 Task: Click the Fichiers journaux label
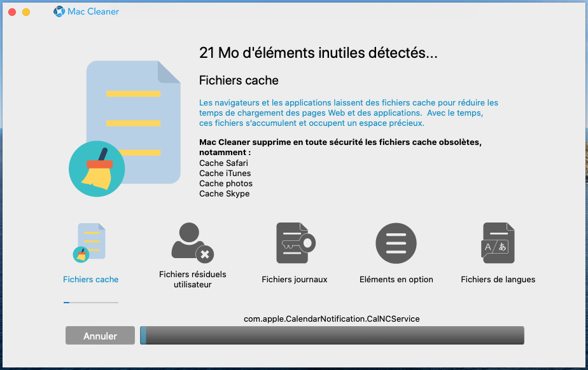pyautogui.click(x=295, y=279)
